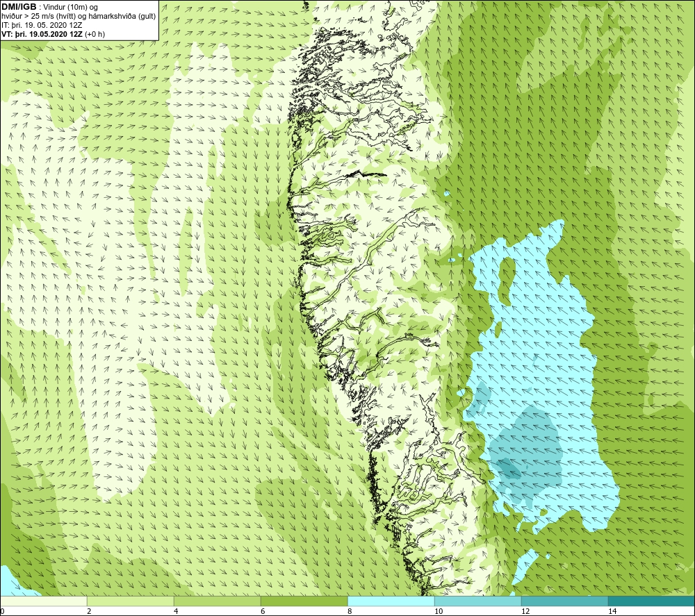
Task: Click the "hviður > 25 m/s (hvítt)" legend line
Action: coord(79,16)
